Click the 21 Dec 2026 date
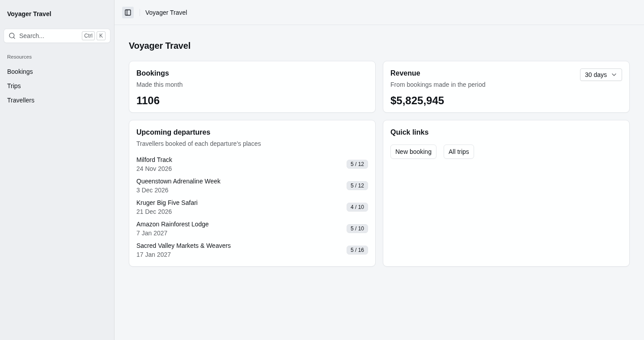The height and width of the screenshot is (340, 644). point(154,212)
